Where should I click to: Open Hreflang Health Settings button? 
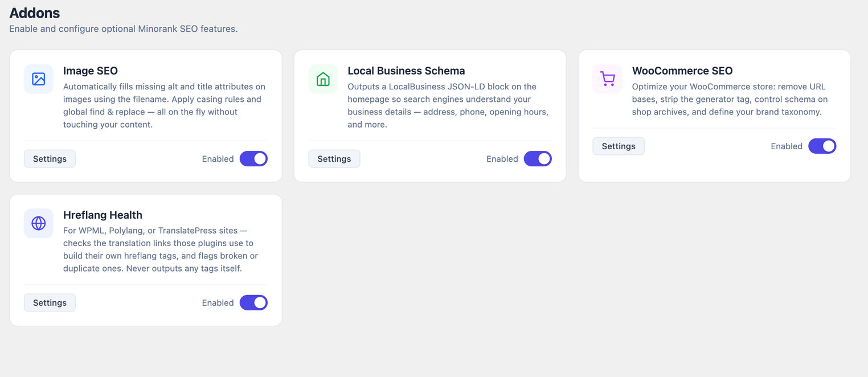(x=50, y=303)
